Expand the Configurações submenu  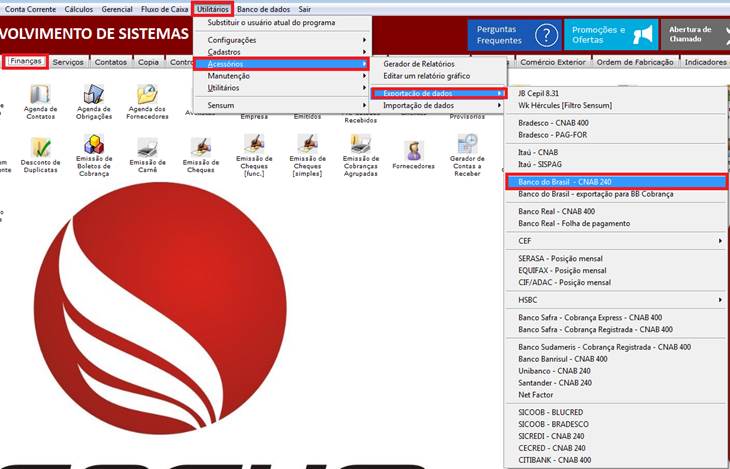click(x=282, y=40)
